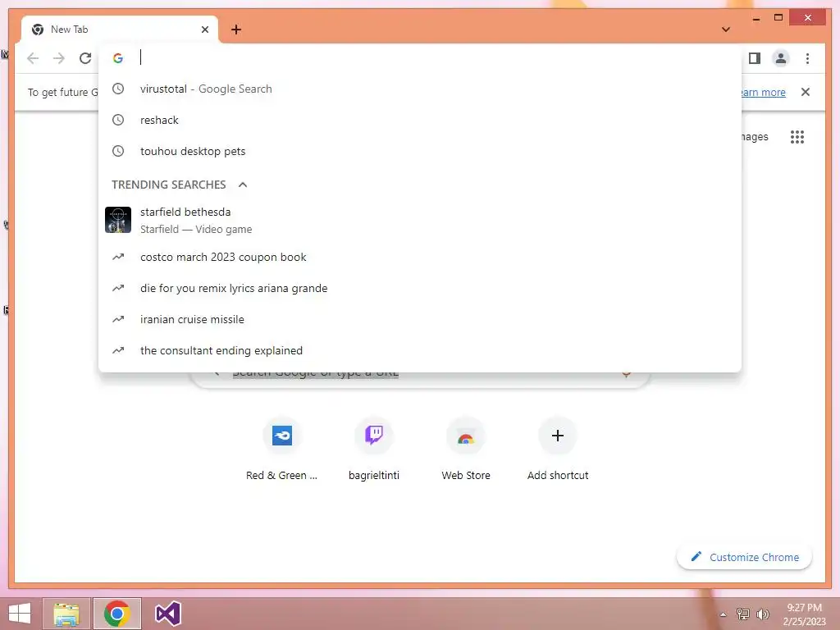
Task: Open Chrome three-dot menu
Action: [x=807, y=58]
